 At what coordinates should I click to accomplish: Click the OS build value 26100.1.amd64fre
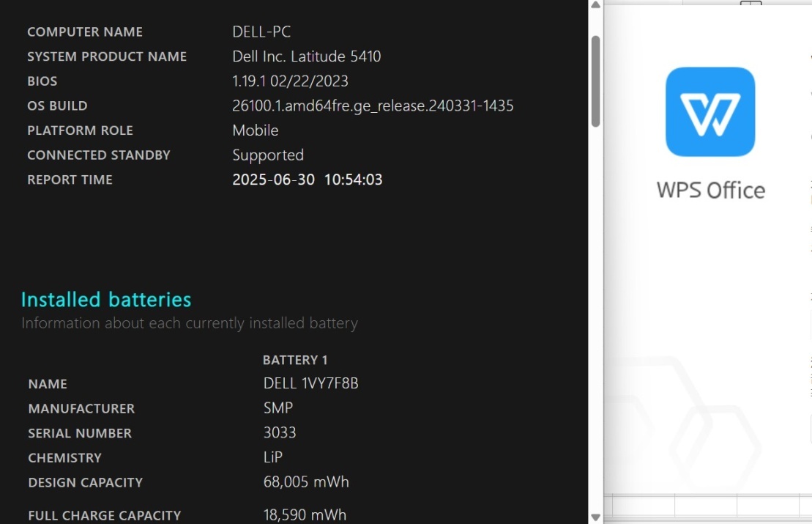tap(373, 106)
